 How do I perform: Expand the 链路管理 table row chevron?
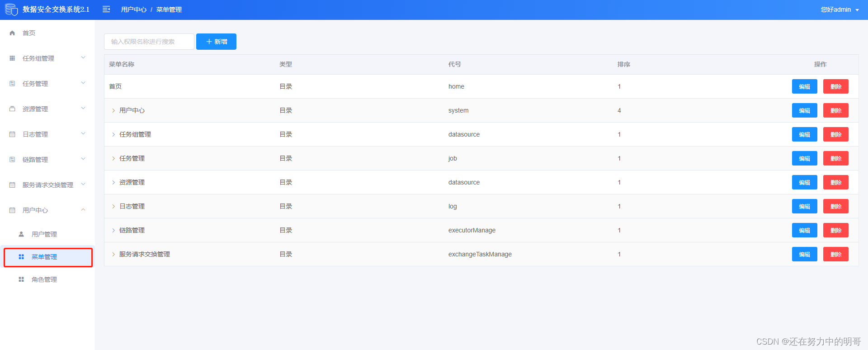pos(113,230)
